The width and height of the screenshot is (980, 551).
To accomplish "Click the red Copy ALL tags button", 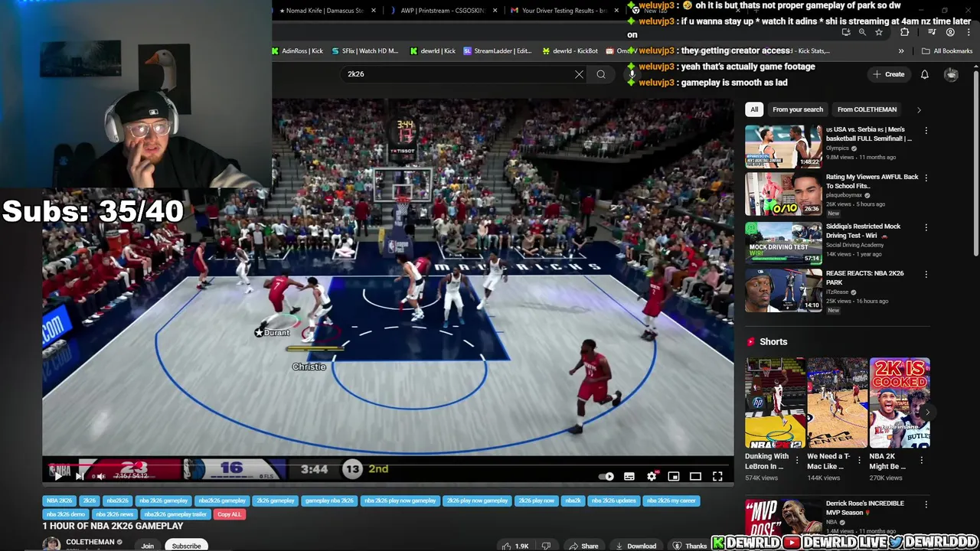I will (229, 514).
